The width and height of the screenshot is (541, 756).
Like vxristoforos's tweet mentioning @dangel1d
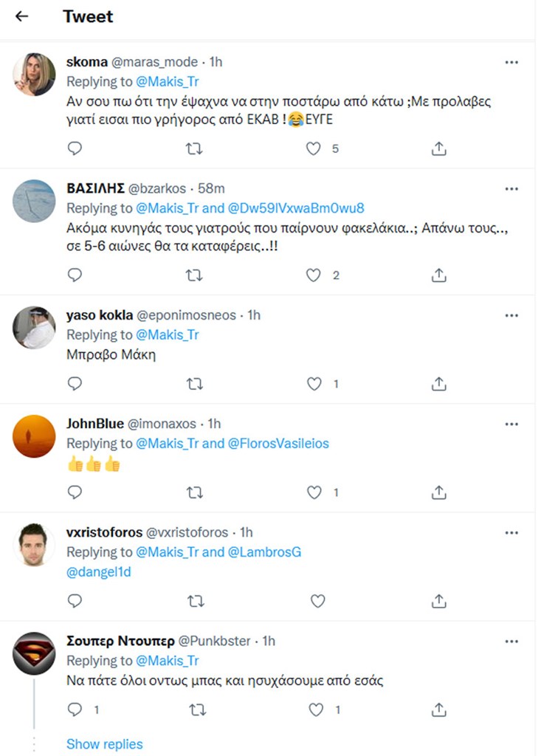tap(317, 601)
